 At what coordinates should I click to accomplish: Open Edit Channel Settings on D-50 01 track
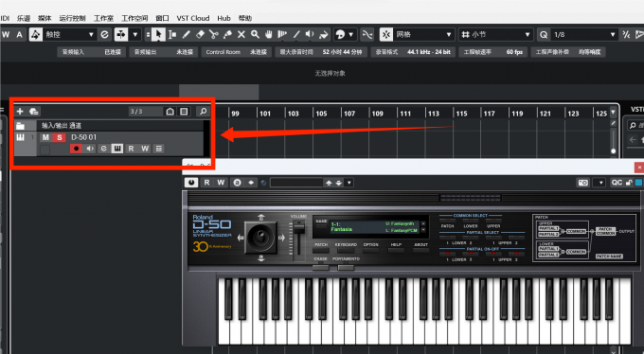(103, 149)
